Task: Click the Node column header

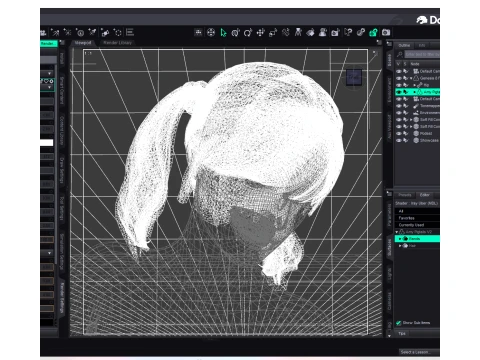Action: click(424, 64)
